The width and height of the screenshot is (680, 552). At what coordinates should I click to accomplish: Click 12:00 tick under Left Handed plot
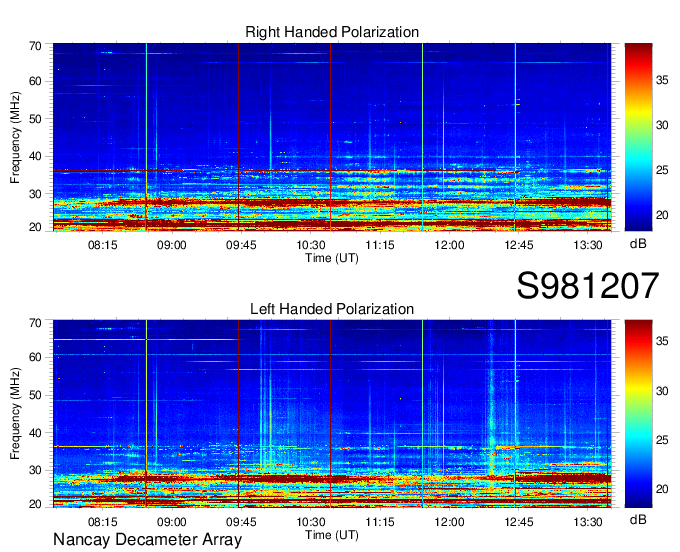tap(449, 522)
